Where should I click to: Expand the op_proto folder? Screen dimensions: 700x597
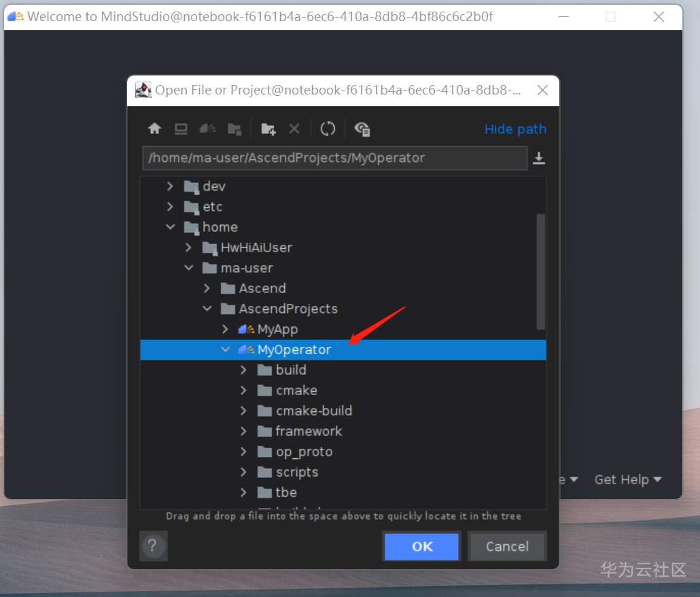coord(243,451)
